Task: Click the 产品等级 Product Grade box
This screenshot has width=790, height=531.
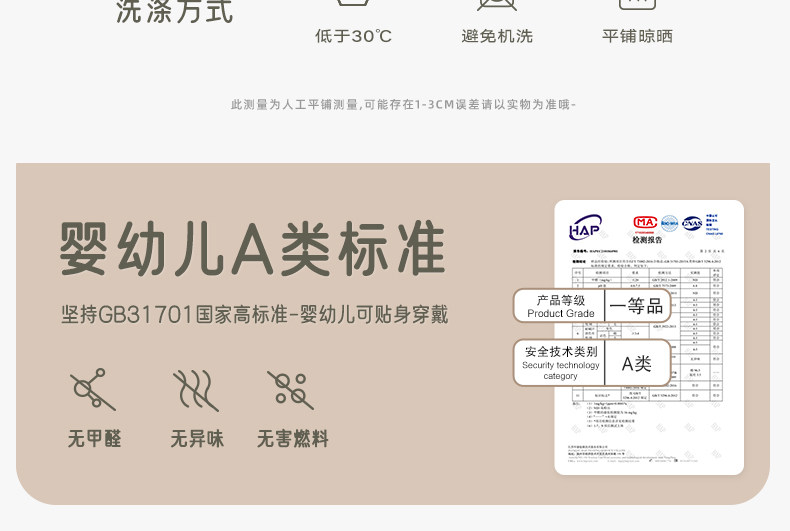Action: click(x=560, y=306)
